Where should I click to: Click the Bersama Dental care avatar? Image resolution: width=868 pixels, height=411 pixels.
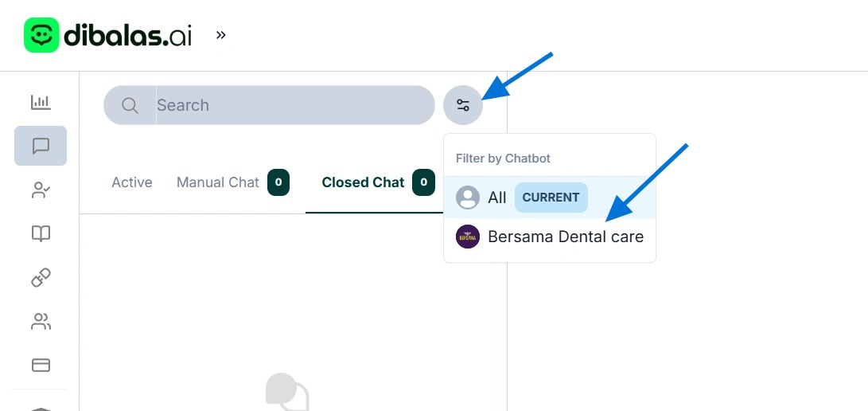click(468, 237)
